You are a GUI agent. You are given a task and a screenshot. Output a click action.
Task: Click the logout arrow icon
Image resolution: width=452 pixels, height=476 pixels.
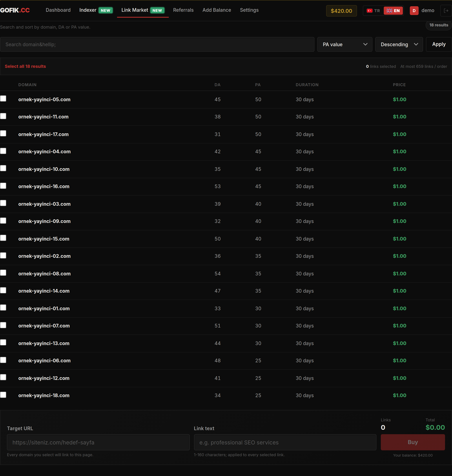point(446,11)
